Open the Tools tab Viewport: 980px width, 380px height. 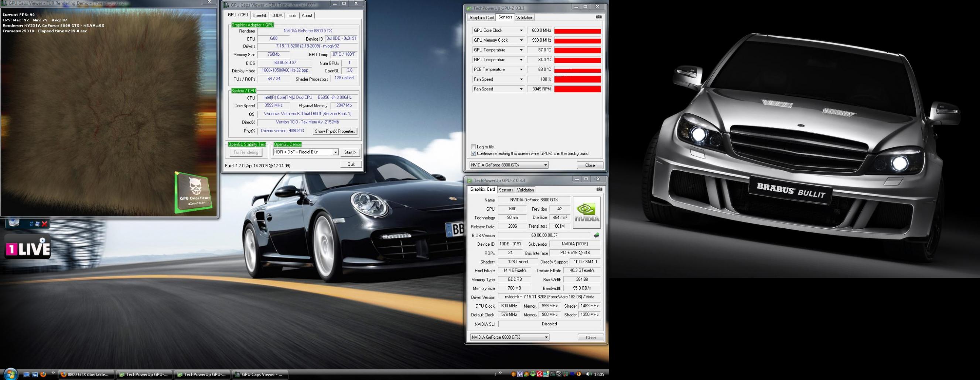coord(291,15)
